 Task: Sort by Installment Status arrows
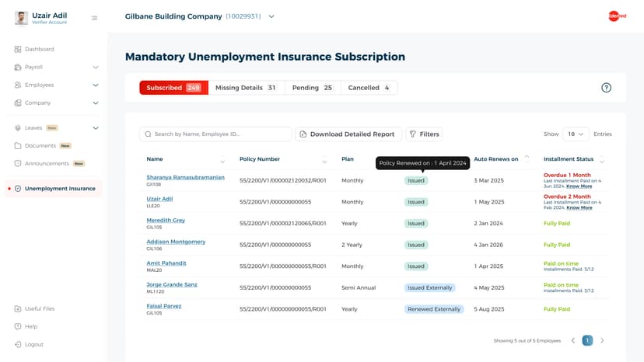[602, 159]
